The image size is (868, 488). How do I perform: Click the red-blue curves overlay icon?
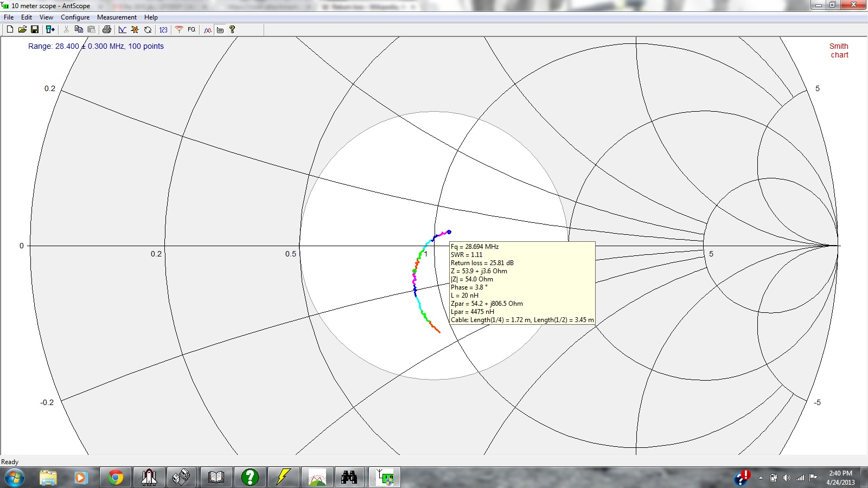coord(208,30)
